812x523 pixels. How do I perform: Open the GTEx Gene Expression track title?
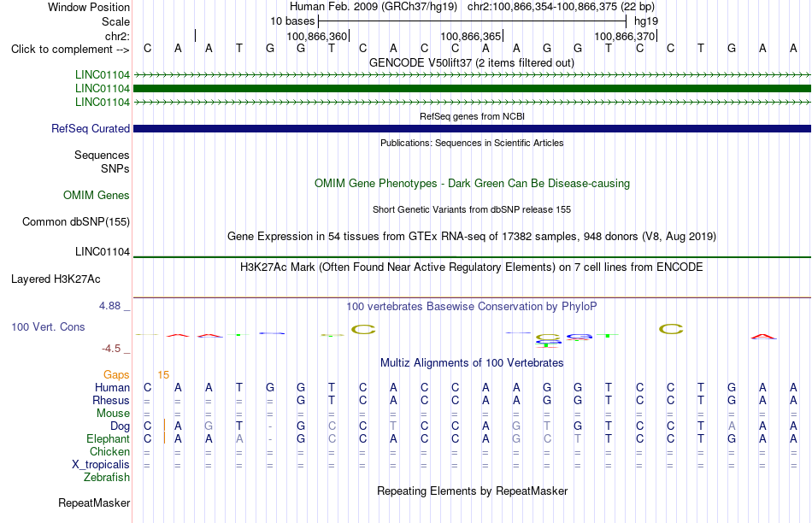click(472, 236)
